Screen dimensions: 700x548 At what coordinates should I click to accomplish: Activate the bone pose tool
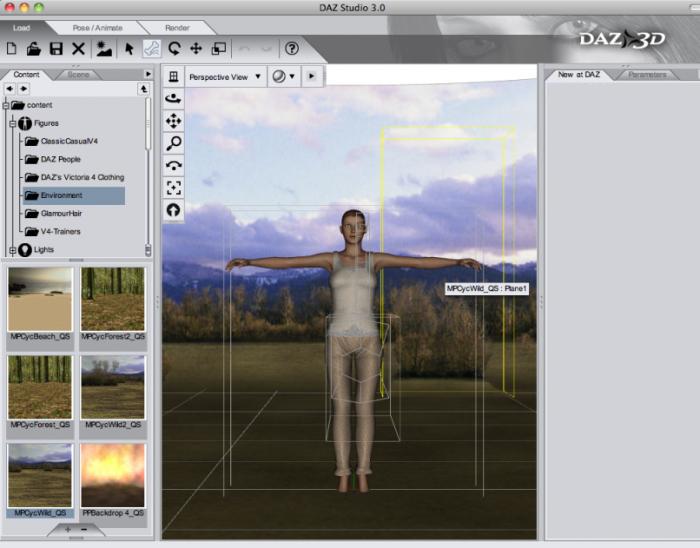(x=152, y=48)
